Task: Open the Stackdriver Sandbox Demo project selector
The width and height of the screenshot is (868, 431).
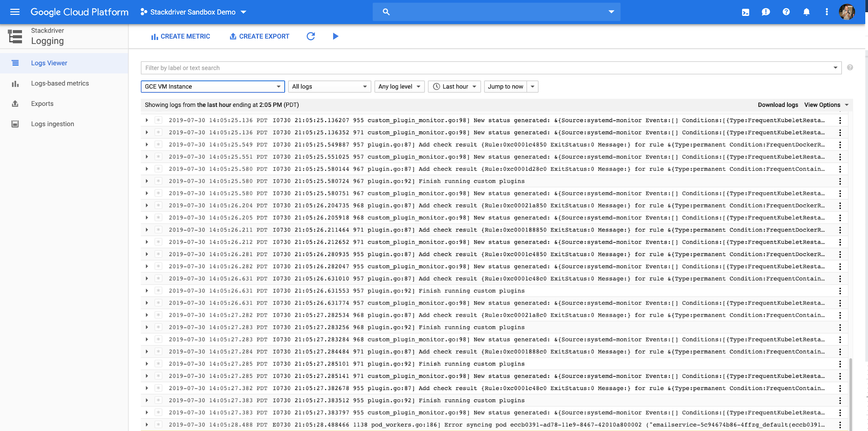Action: coord(193,12)
